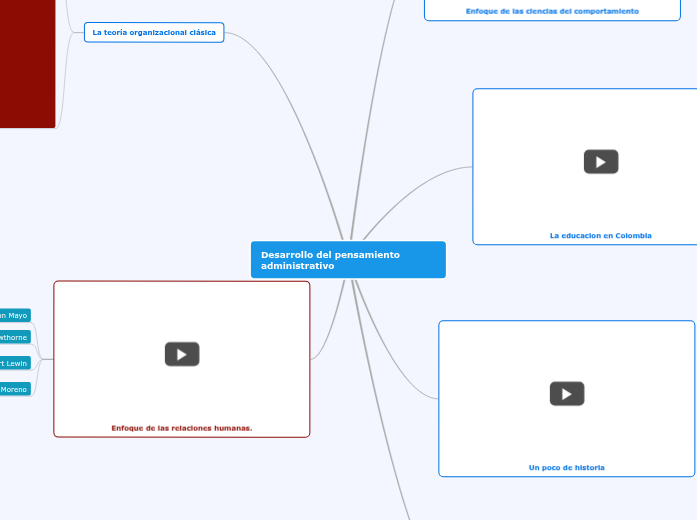Click the Lewin subtopic node

click(15, 364)
